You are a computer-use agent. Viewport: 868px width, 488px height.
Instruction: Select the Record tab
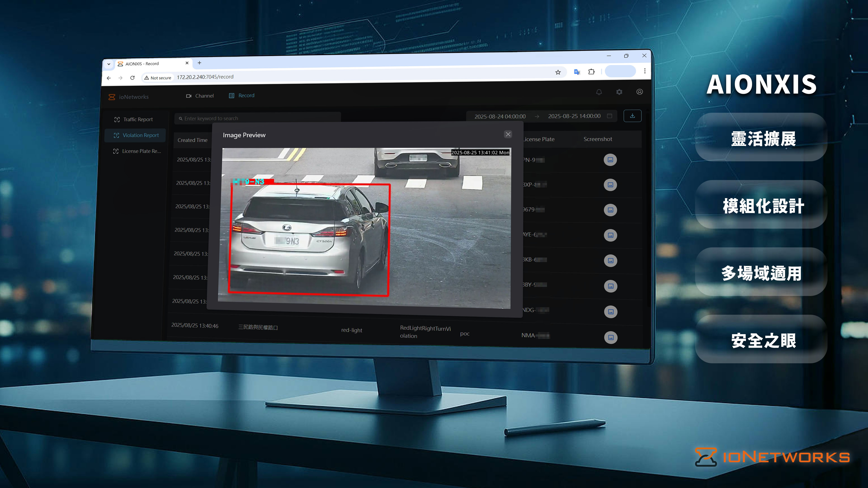click(x=242, y=96)
